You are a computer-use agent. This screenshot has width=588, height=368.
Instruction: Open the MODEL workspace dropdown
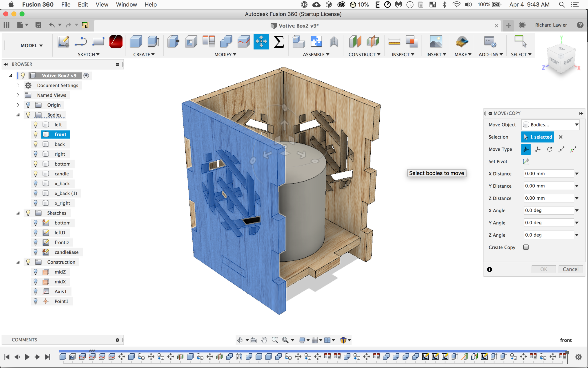coord(31,45)
